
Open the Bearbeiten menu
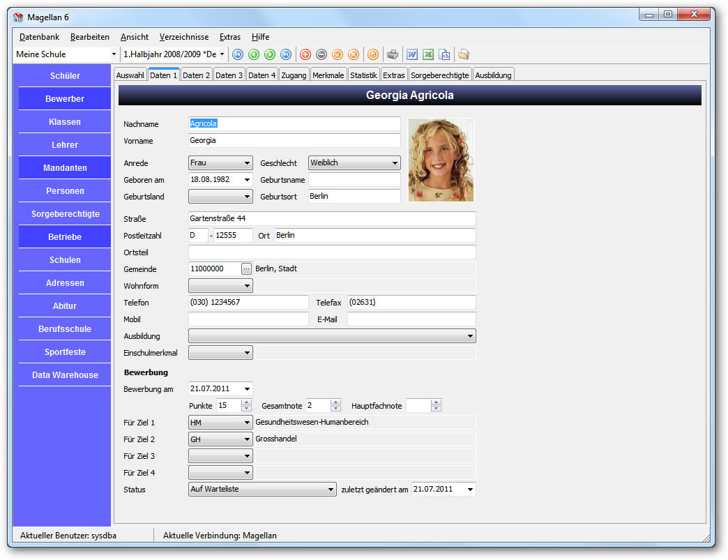point(90,37)
